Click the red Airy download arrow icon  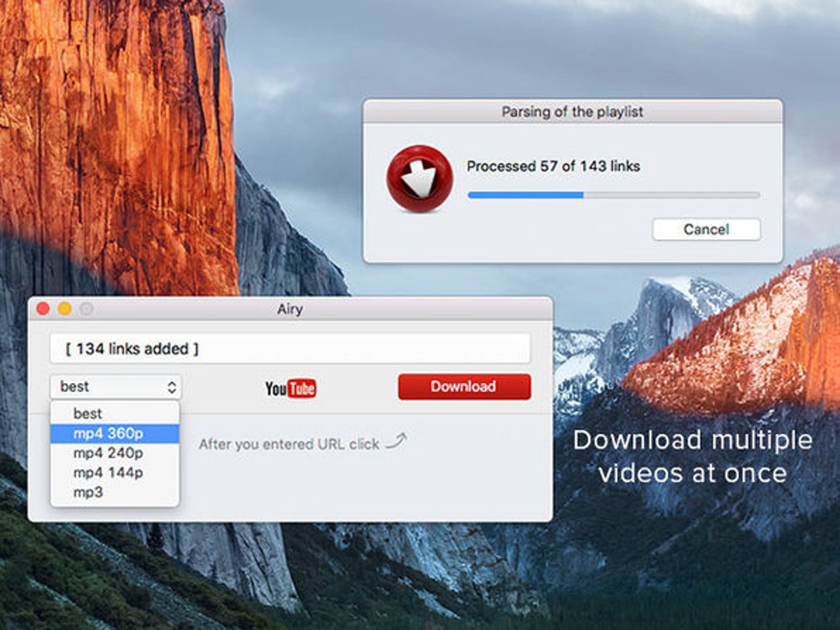[x=420, y=178]
